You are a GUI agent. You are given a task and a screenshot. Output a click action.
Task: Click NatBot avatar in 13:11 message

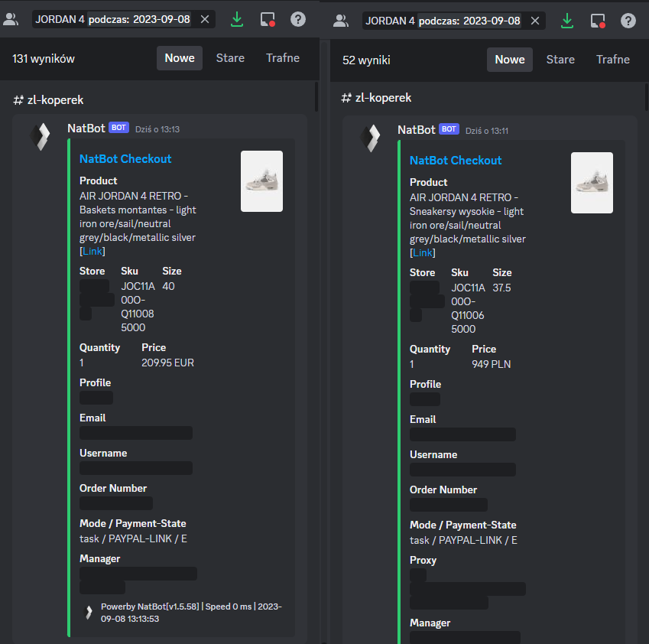[x=371, y=138]
